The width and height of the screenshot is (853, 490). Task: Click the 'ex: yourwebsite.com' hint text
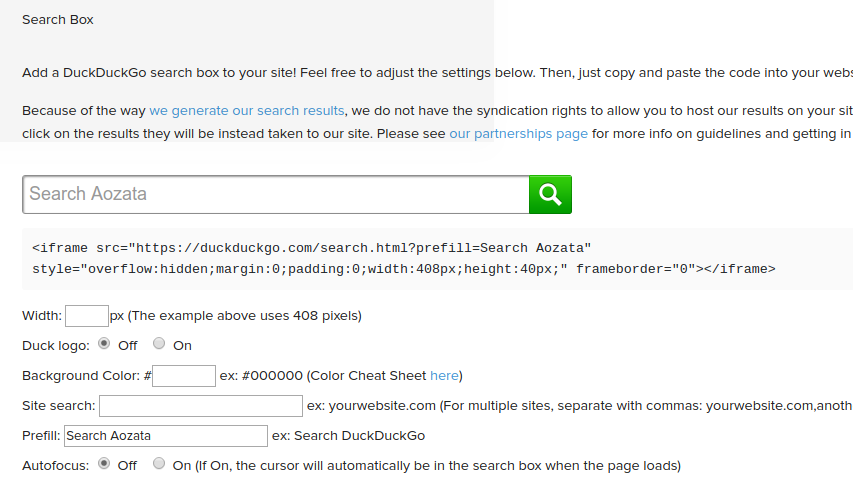coord(372,406)
